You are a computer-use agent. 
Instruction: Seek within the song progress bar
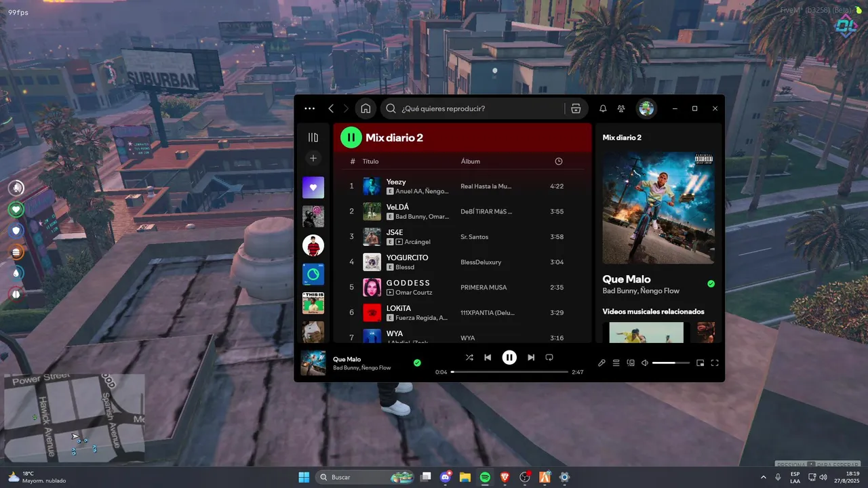coord(509,372)
